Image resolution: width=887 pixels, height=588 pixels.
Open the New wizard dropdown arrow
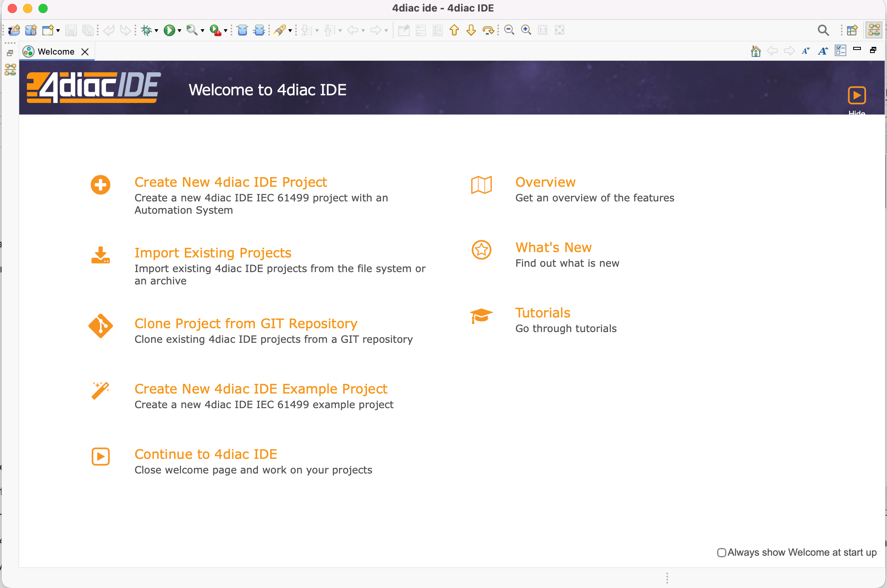tap(58, 30)
